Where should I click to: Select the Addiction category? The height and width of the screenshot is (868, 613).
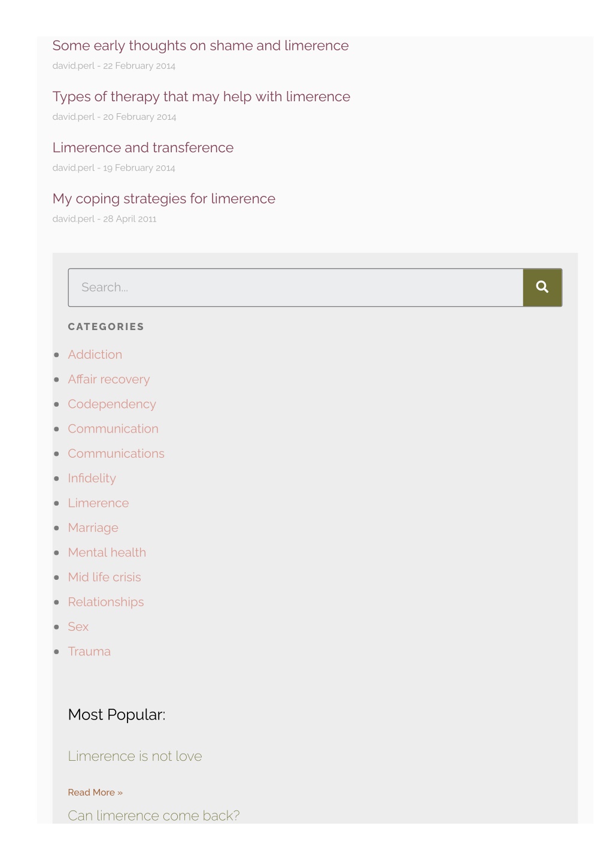point(95,355)
